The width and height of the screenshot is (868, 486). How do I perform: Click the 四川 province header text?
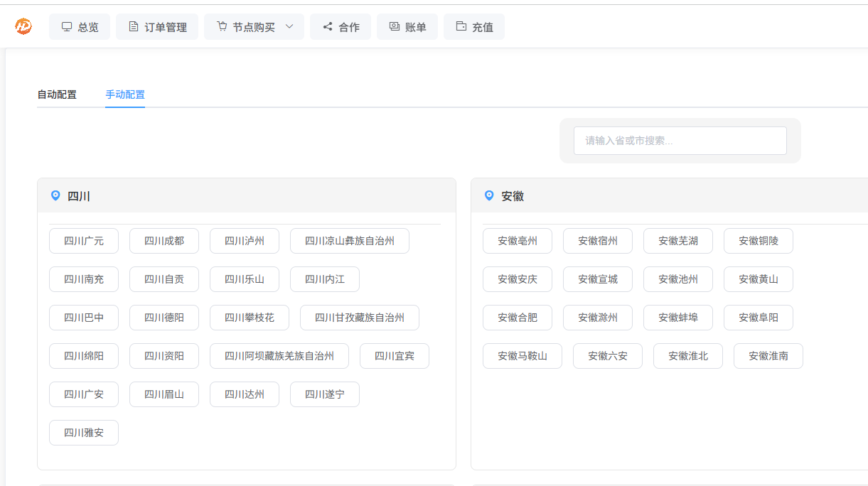[79, 196]
